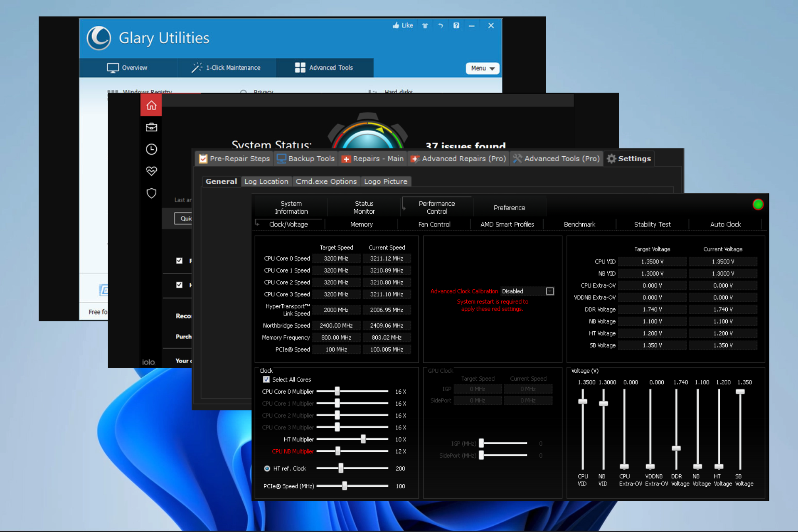This screenshot has width=798, height=532.
Task: Click the Glary Utilities crescent logo
Action: 99,38
